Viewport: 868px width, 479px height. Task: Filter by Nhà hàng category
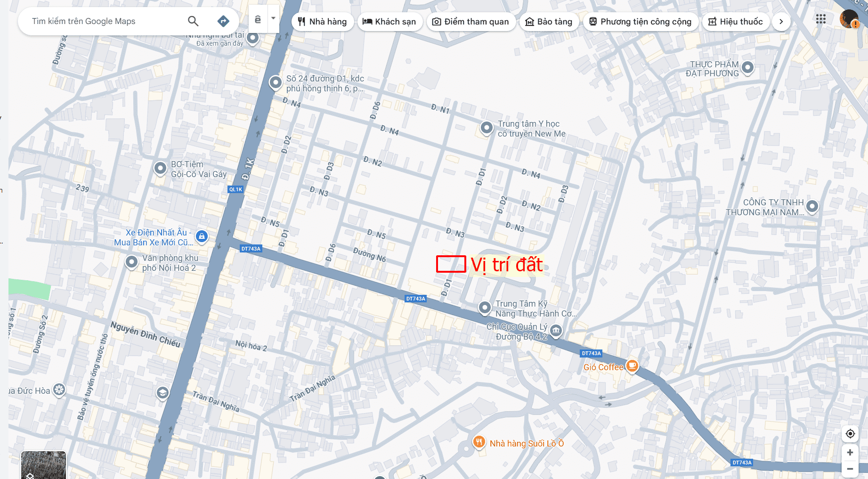[323, 22]
